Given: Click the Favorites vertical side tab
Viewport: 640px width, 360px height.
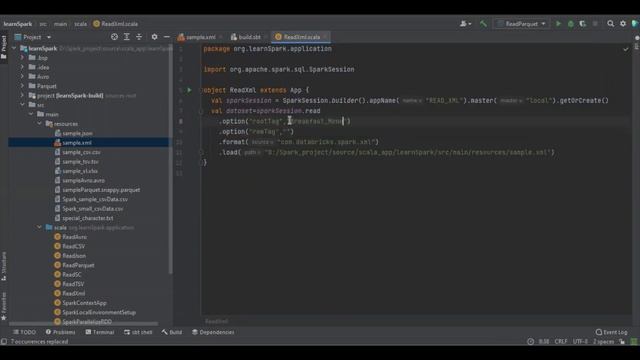Looking at the screenshot, I should coord(4,306).
